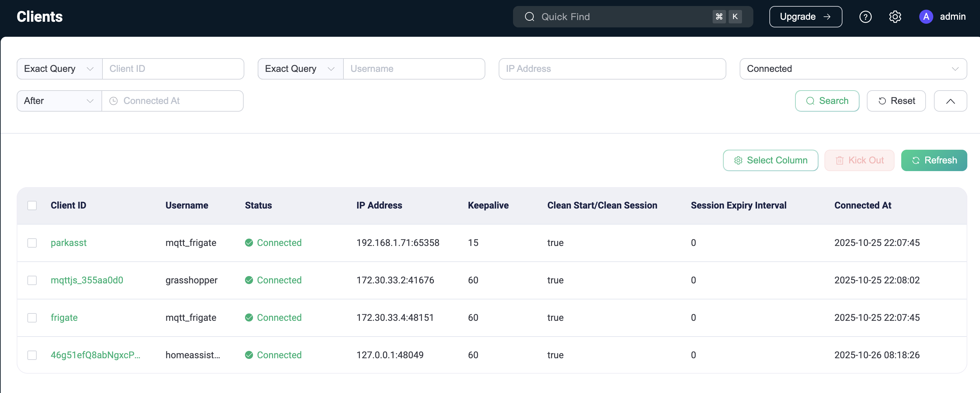
Task: Click the Username filter input
Action: 414,69
